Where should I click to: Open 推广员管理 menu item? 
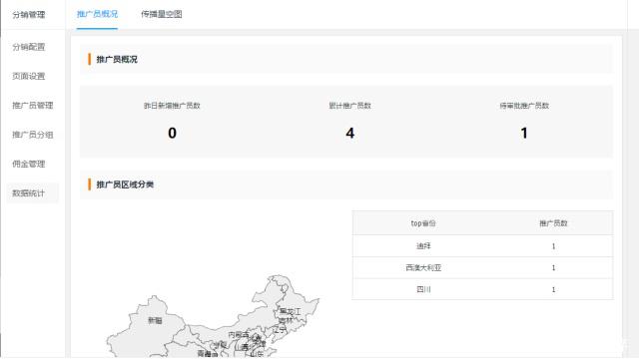coord(33,106)
